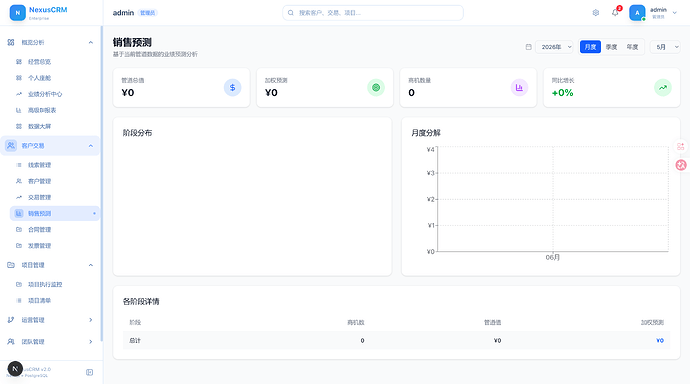Click the 商机数 column header

pyautogui.click(x=356, y=322)
